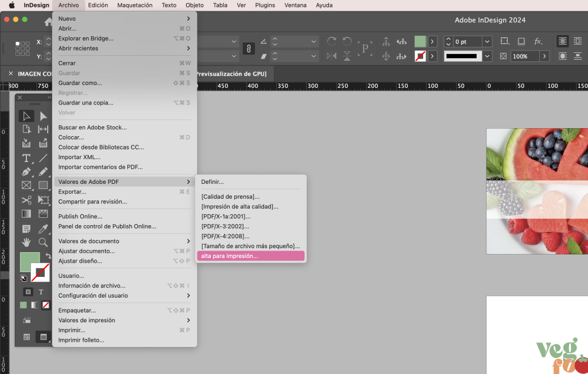
Task: Pick the Eyedropper tool
Action: (43, 229)
